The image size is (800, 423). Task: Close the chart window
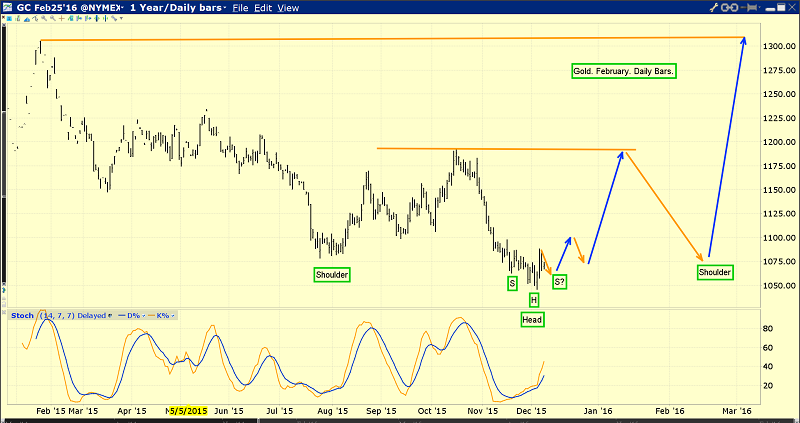click(x=789, y=7)
